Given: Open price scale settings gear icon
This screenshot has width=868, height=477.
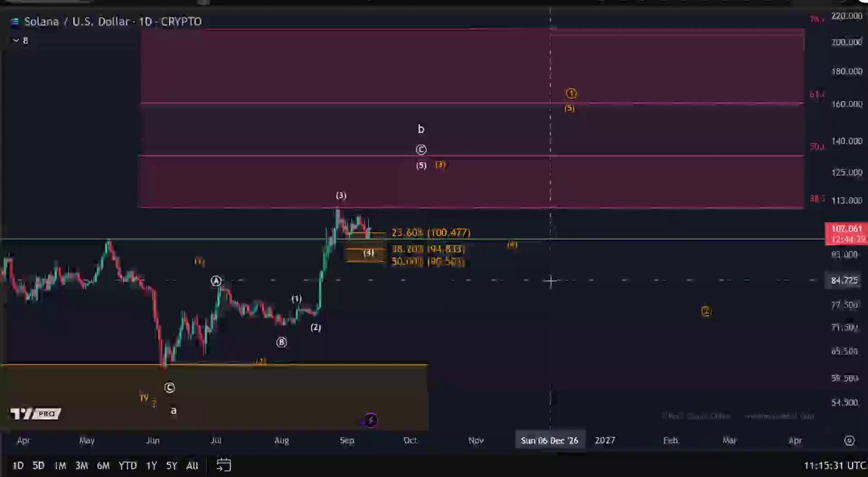Looking at the screenshot, I should 849,439.
